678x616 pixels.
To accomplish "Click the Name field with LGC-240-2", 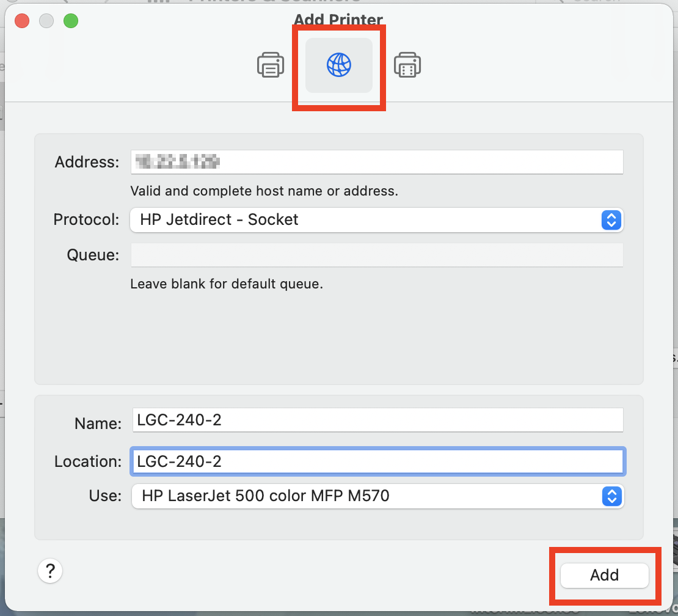I will point(378,420).
